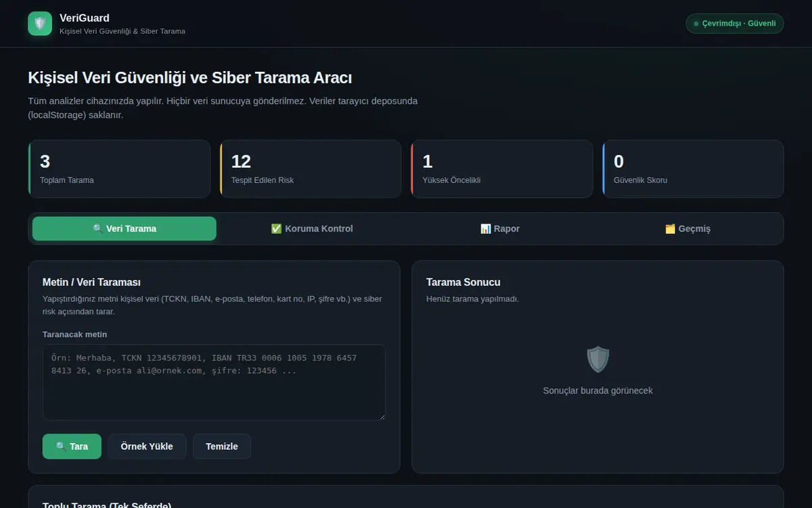This screenshot has width=812, height=508.
Task: Open the Veri Tarama tab
Action: (x=125, y=229)
